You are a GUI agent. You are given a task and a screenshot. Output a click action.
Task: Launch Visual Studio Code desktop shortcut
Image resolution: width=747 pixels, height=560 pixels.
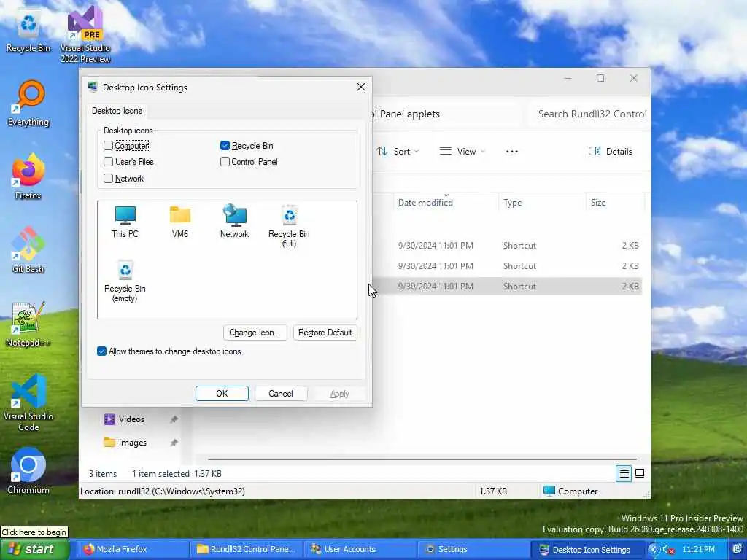pos(28,402)
